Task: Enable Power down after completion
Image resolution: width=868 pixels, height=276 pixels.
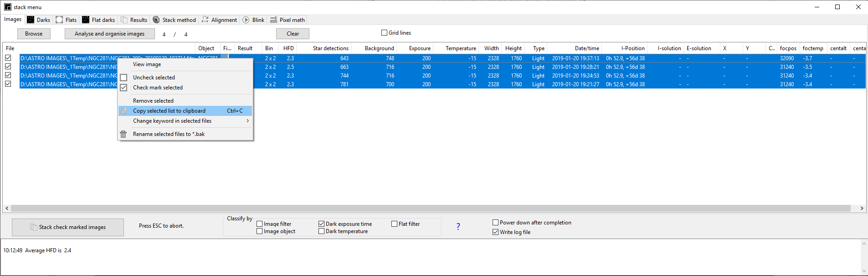Action: coord(496,223)
